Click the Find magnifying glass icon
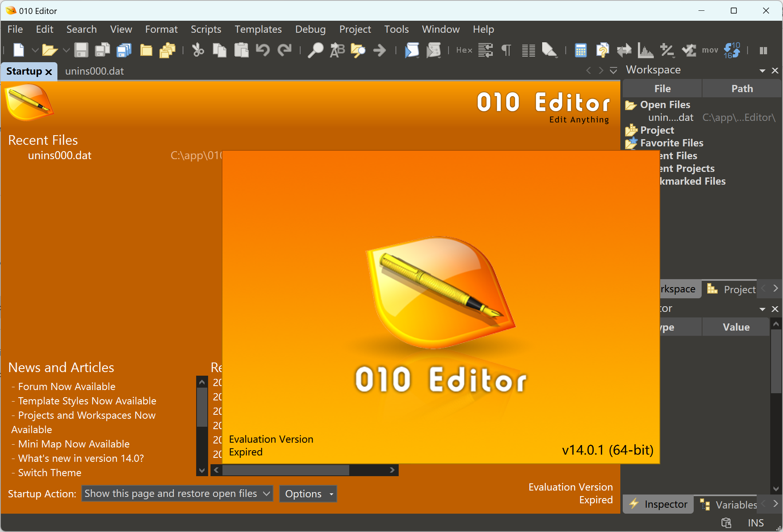783x532 pixels. tap(315, 50)
